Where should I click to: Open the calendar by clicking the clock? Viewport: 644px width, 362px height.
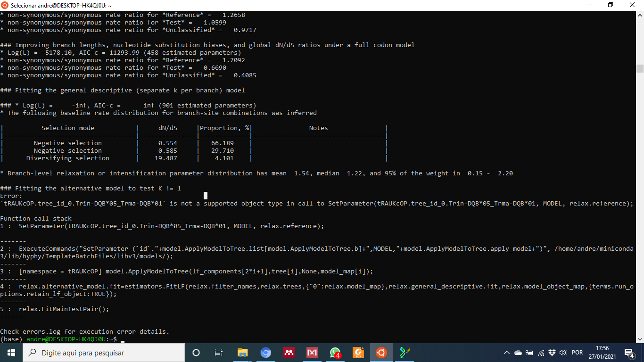tap(603, 353)
